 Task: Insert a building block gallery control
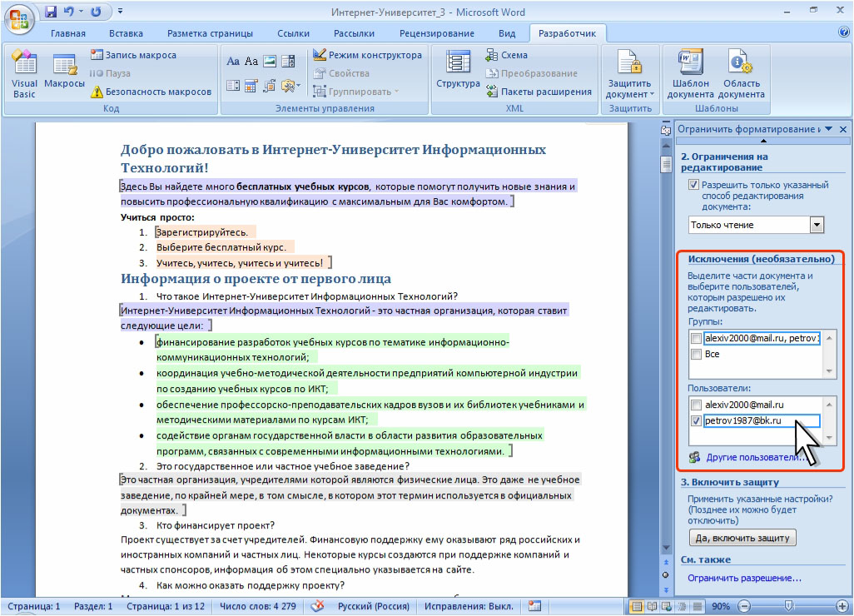coord(270,86)
